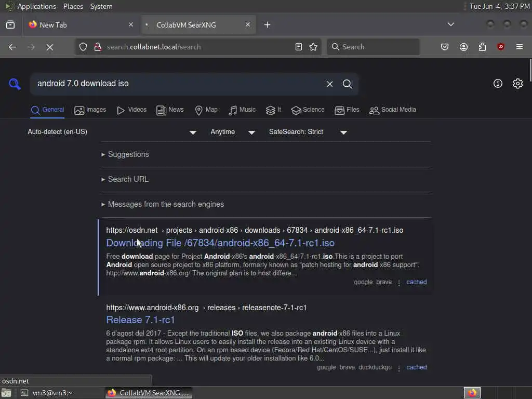Click the Firefox icon in the bottom panel
This screenshot has width=532, height=399.
click(472, 393)
